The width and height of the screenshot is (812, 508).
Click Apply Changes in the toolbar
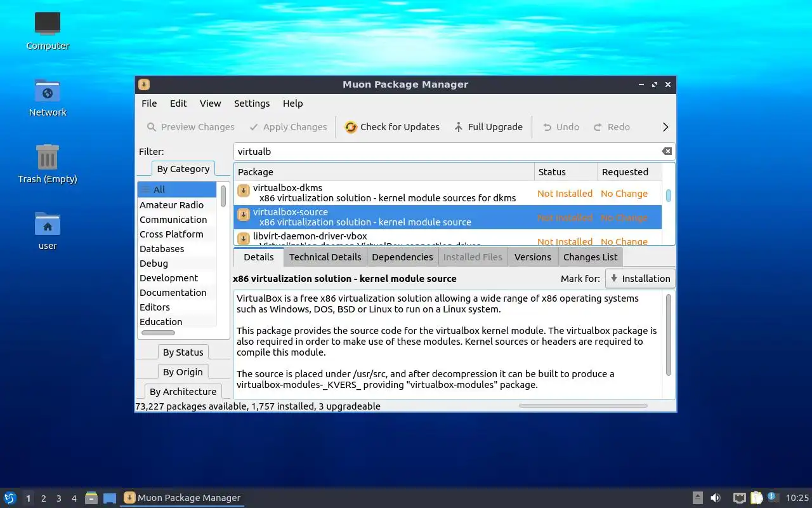point(288,127)
